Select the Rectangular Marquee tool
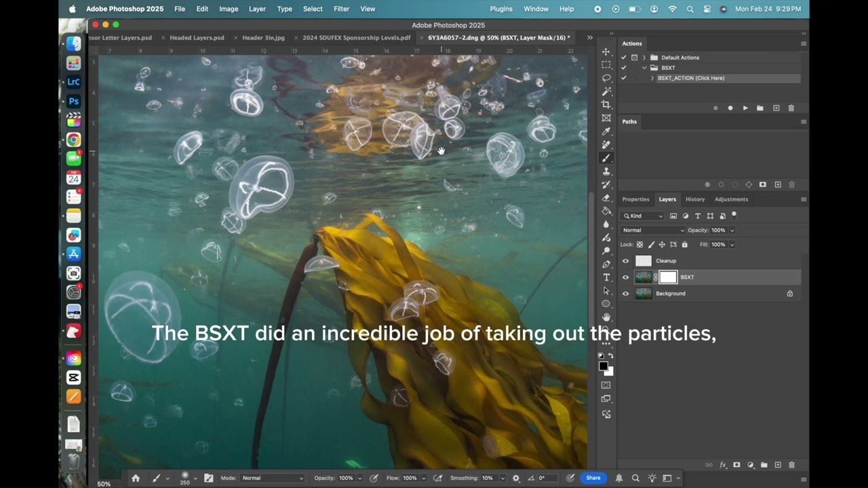The image size is (868, 488). click(606, 65)
